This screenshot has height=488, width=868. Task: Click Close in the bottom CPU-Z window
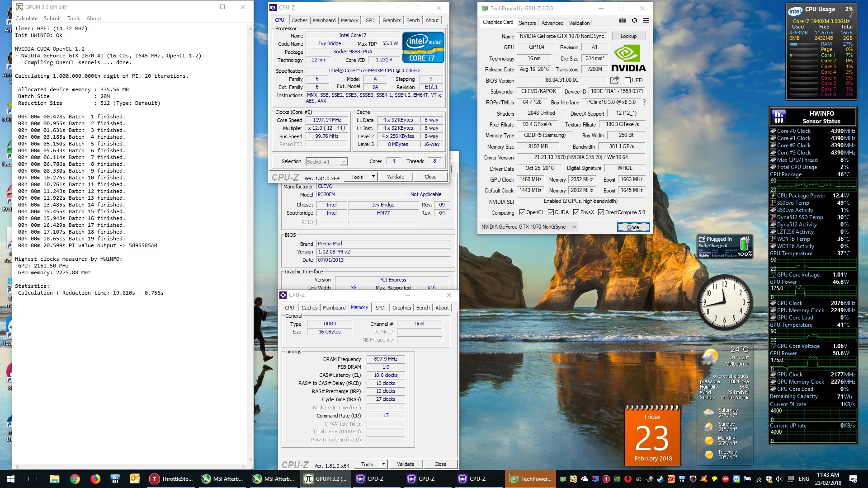pyautogui.click(x=440, y=464)
